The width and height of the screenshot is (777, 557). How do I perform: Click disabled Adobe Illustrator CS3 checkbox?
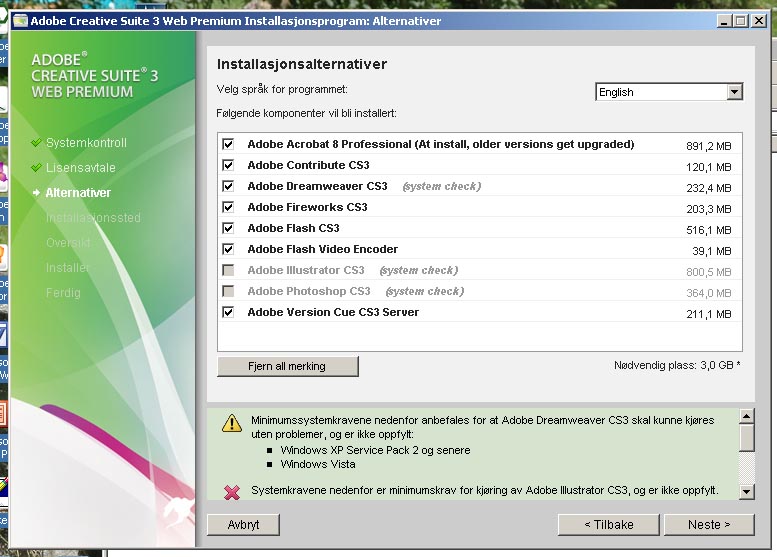228,270
